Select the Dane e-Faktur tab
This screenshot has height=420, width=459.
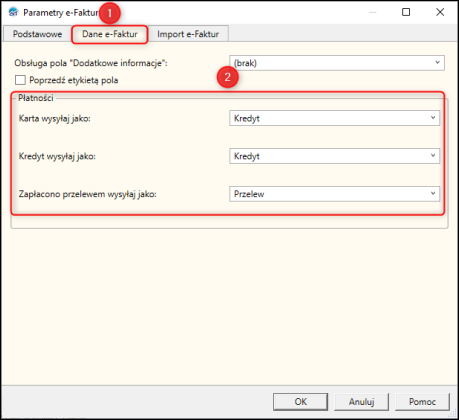pos(110,34)
